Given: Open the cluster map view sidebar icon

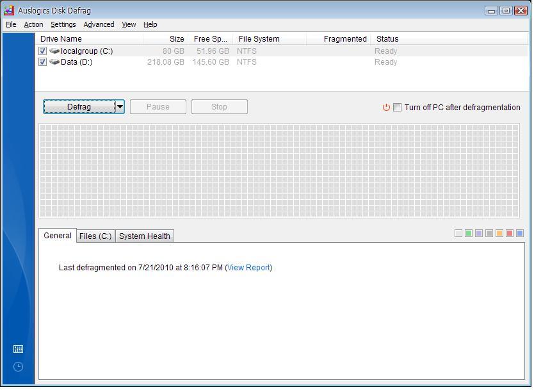Looking at the screenshot, I should [18, 349].
